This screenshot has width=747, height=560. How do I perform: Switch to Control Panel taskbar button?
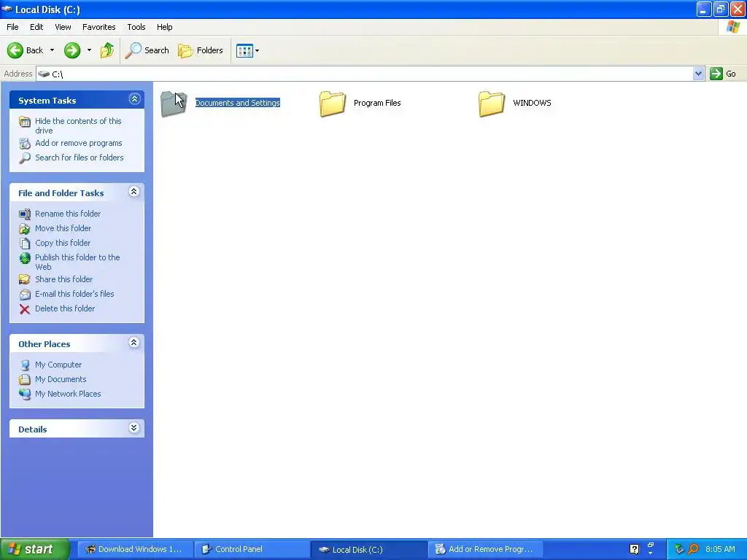coord(252,549)
